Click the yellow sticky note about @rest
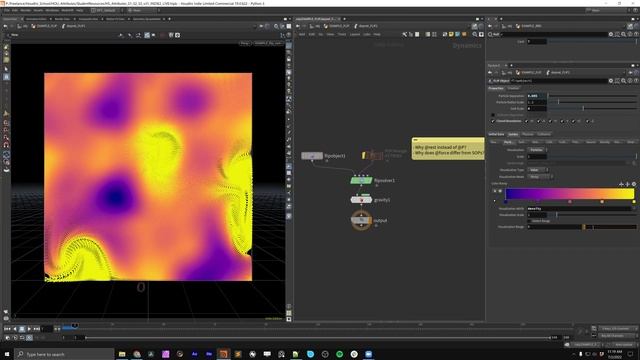This screenshot has width=640, height=360. click(448, 149)
